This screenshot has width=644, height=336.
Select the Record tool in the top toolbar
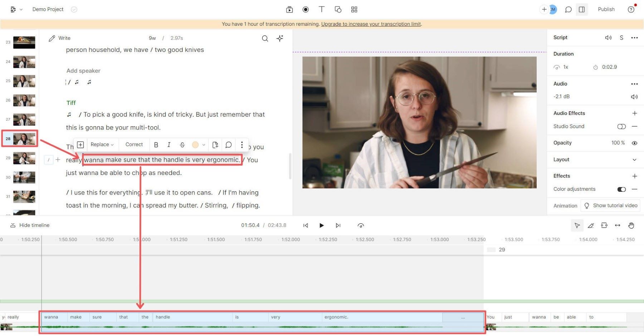point(306,9)
